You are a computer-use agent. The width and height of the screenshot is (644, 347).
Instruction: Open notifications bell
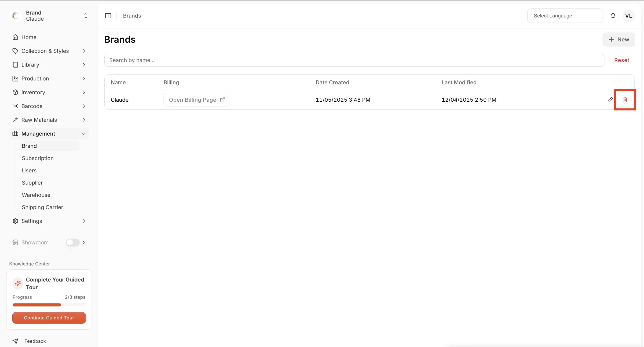click(x=613, y=16)
